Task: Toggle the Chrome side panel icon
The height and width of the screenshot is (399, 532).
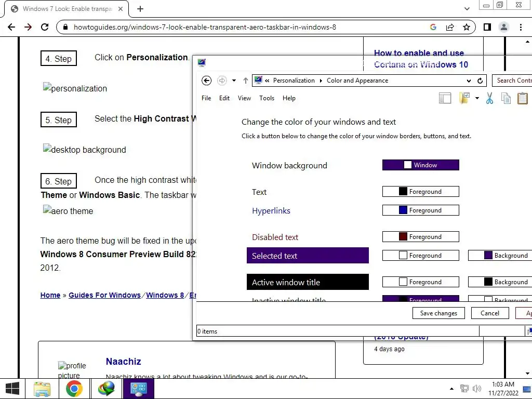Action: (487, 27)
